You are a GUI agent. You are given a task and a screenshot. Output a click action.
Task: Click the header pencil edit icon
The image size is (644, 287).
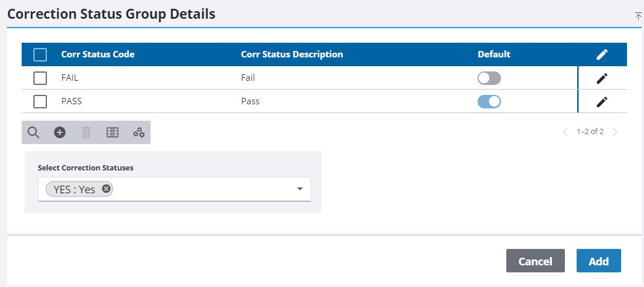click(x=602, y=54)
